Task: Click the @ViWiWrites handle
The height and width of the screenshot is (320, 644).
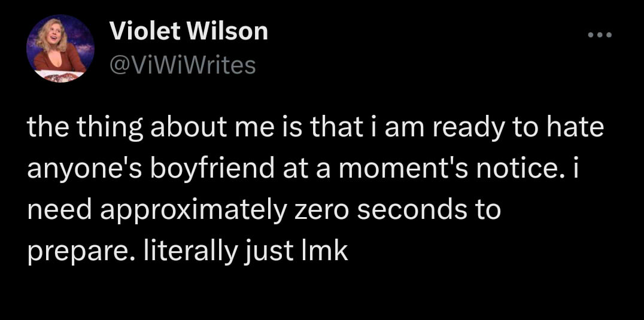Action: (183, 65)
